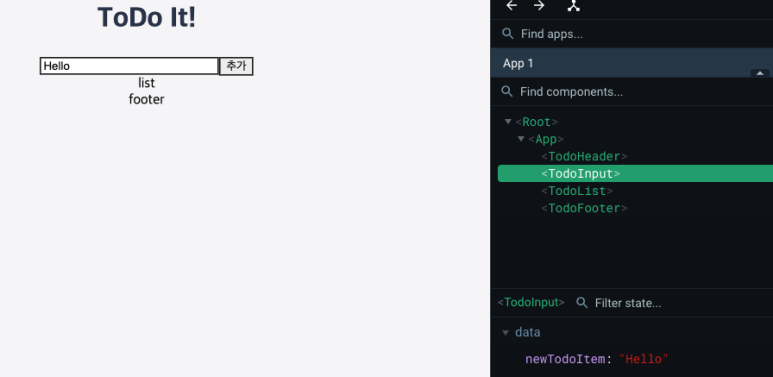The image size is (773, 377).
Task: Click the Find components search icon
Action: pos(506,92)
